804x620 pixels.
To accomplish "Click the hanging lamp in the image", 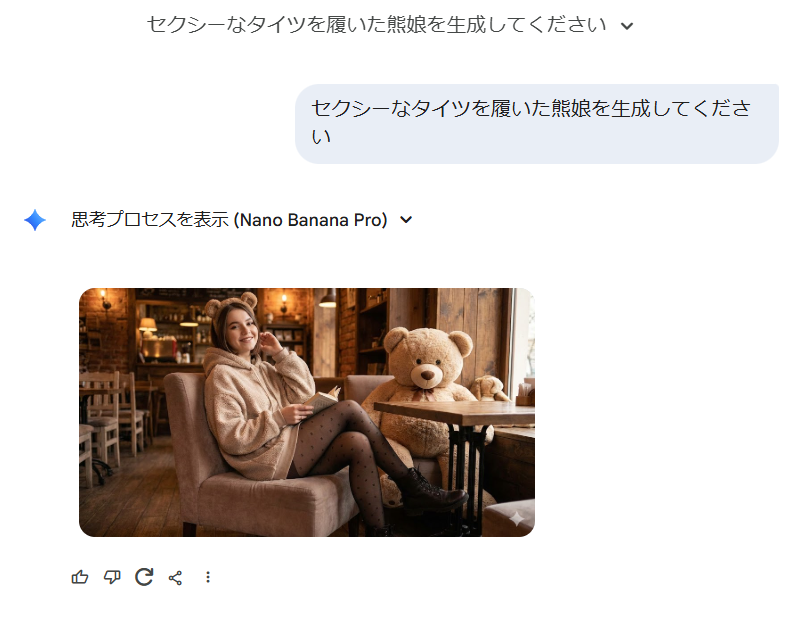I will pos(328,299).
